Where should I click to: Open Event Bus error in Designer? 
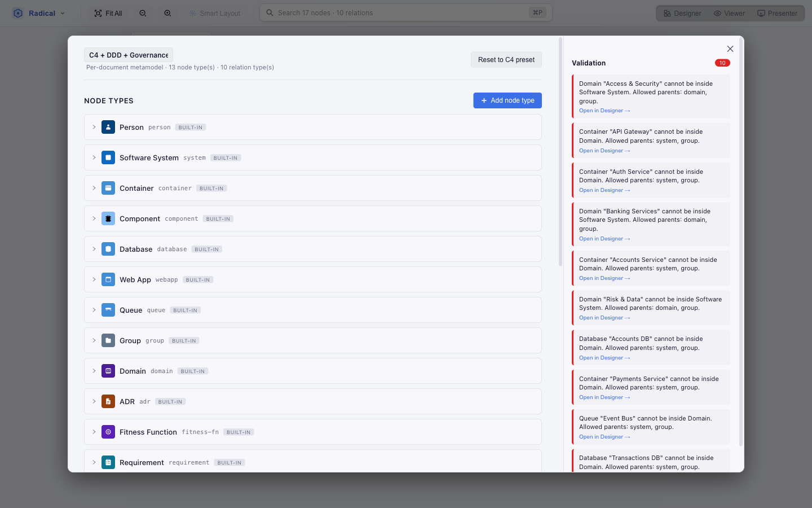(604, 437)
